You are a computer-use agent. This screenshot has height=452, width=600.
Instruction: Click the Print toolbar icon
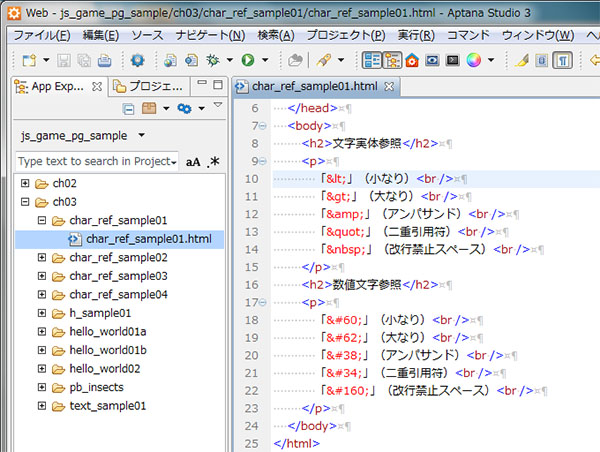tap(104, 60)
